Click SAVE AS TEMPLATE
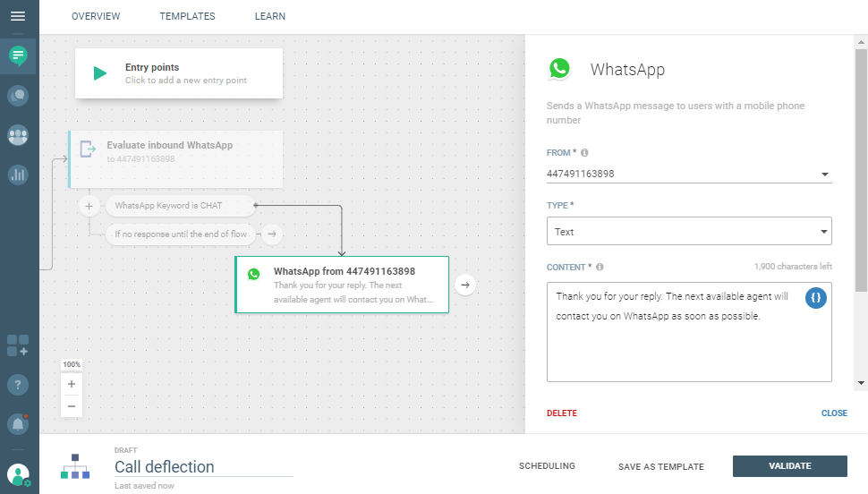The height and width of the screenshot is (494, 868). pyautogui.click(x=661, y=466)
